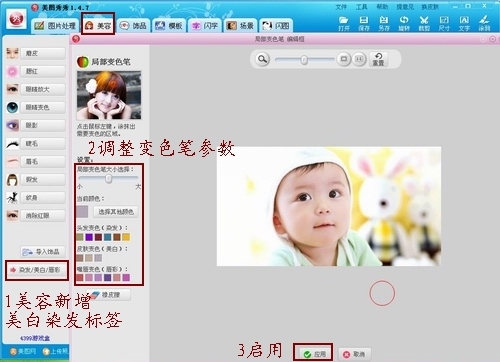
Task: Pick the purple hair dye swatch
Action: tap(89, 237)
